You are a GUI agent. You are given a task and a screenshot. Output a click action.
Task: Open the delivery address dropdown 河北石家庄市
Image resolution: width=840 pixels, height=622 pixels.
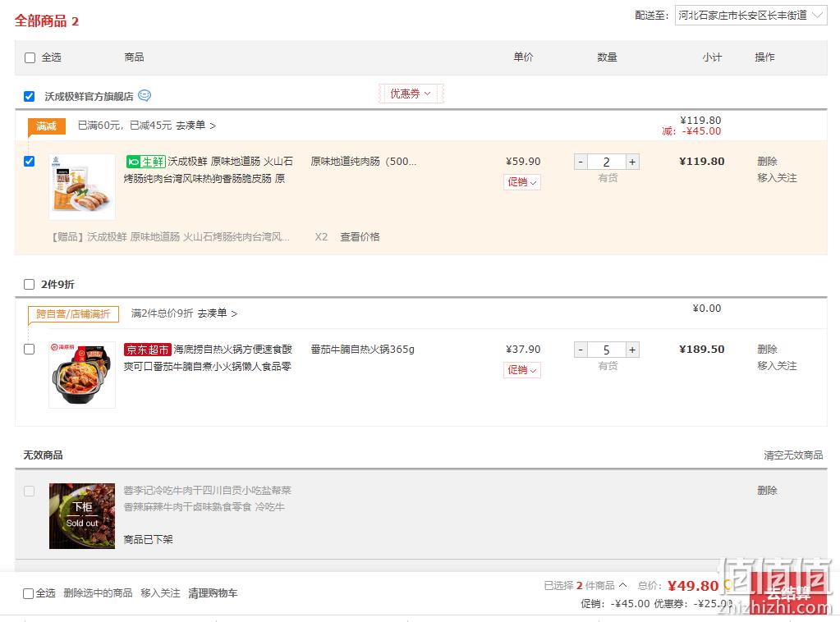[x=750, y=16]
